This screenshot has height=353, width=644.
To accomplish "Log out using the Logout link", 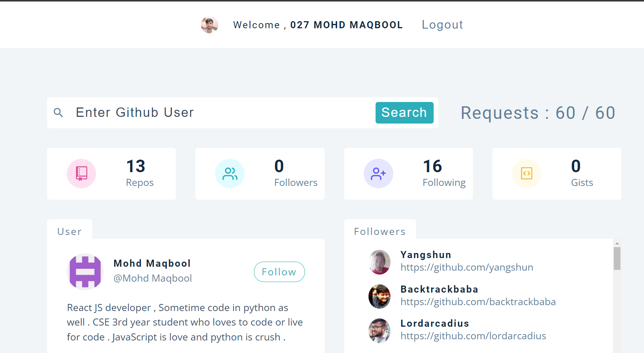I will (442, 25).
